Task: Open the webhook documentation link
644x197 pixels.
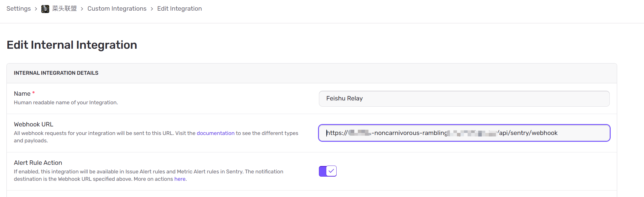Action: (x=215, y=133)
